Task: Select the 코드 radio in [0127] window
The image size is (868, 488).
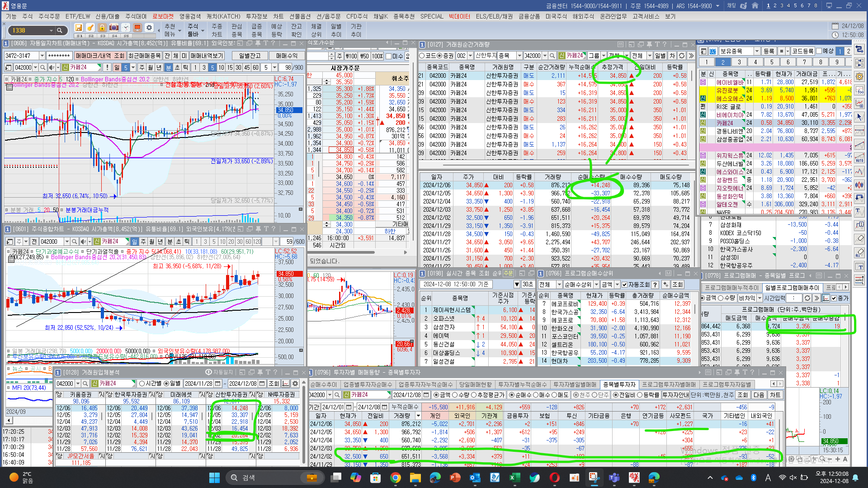Action: [422, 56]
